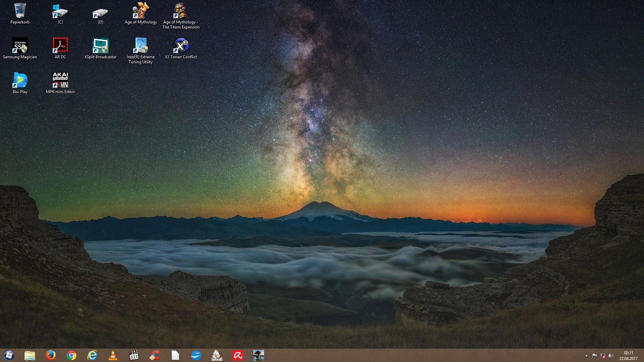The image size is (644, 362).
Task: Click the Blu-Play desktop icon
Action: [20, 80]
